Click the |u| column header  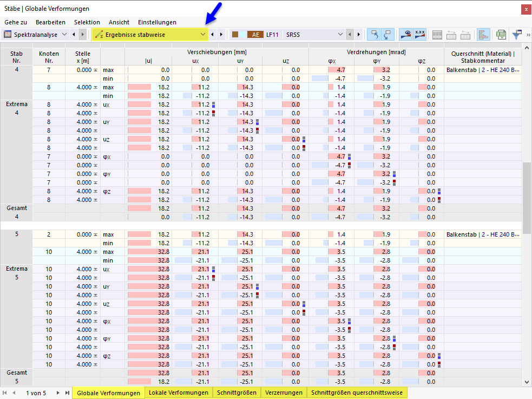(148, 61)
